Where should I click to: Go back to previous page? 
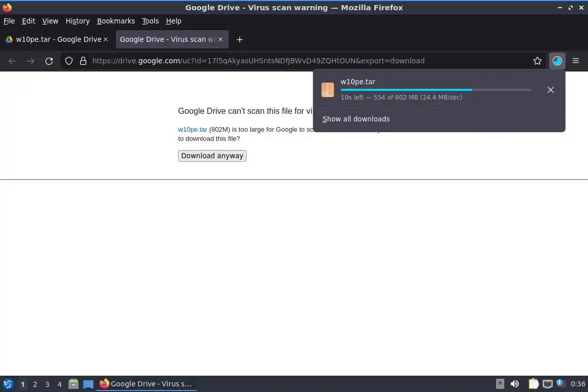[x=12, y=61]
